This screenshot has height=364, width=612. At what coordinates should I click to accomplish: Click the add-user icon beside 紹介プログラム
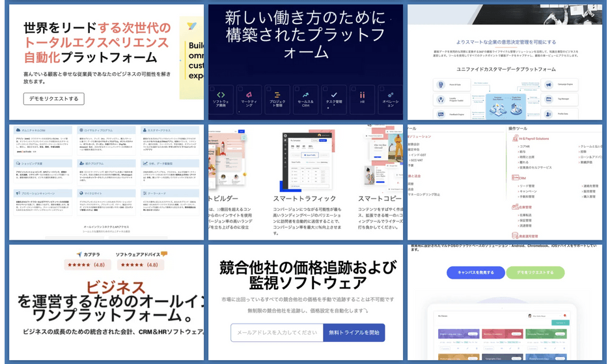pos(81,163)
